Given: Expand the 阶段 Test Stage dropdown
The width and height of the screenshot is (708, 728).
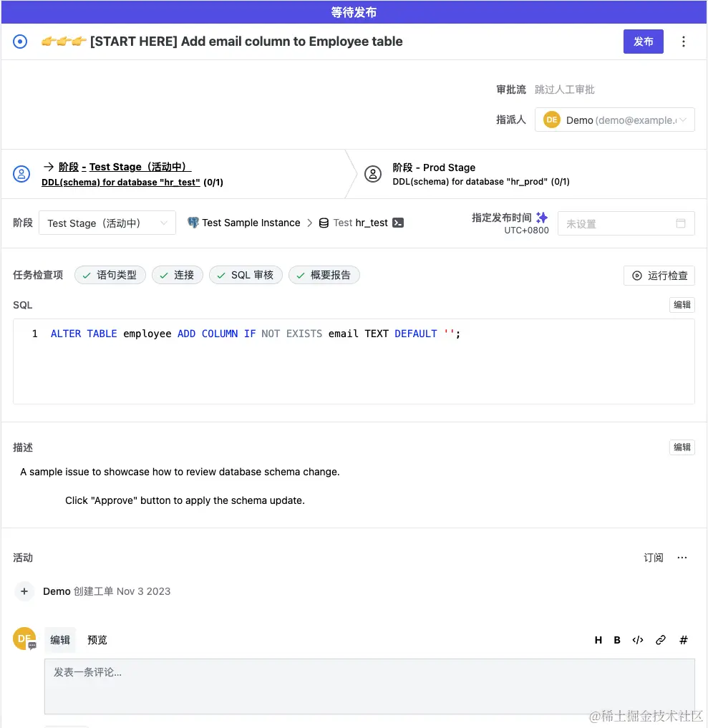Looking at the screenshot, I should point(107,223).
